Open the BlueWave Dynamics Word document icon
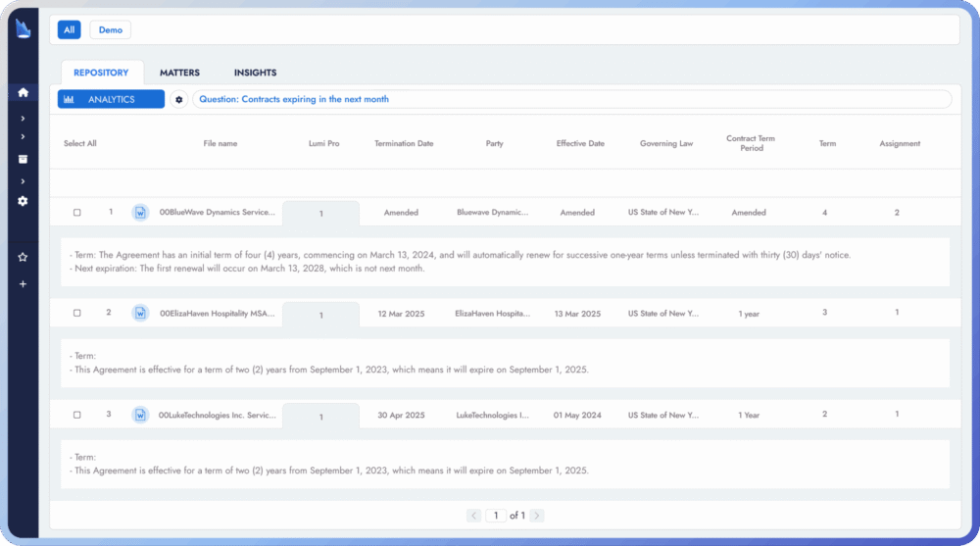This screenshot has height=546, width=980. coord(140,213)
